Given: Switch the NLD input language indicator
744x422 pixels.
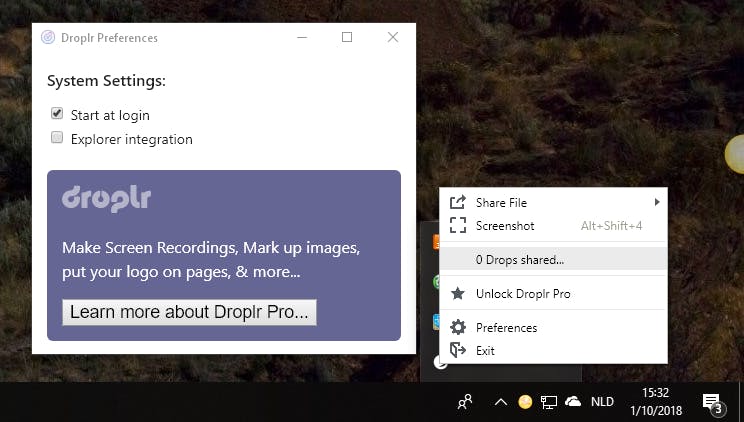Looking at the screenshot, I should pyautogui.click(x=602, y=402).
